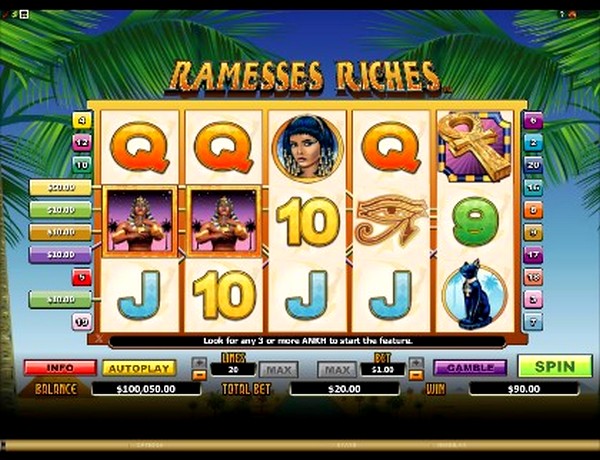This screenshot has height=460, width=600.
Task: Increase bet amount with plus
Action: 416,363
